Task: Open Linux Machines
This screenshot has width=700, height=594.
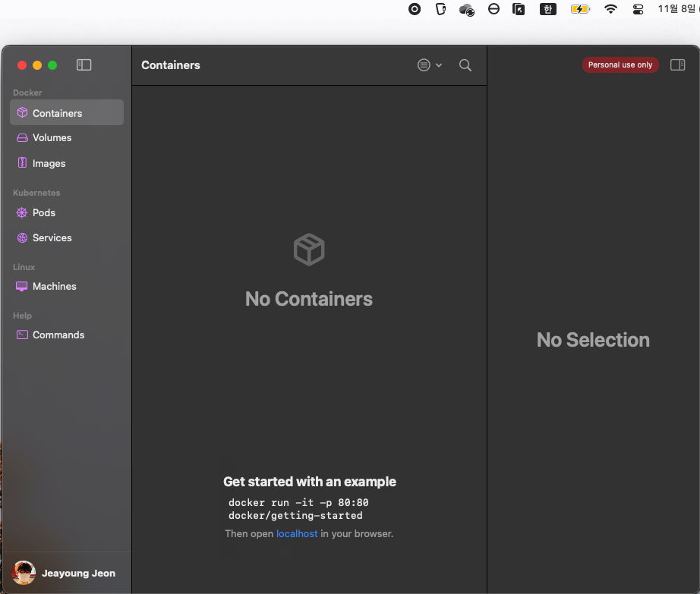Action: click(67, 286)
